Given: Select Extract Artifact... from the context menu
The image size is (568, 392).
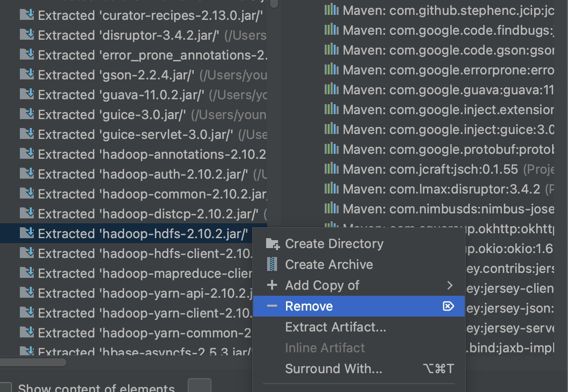Looking at the screenshot, I should 335,327.
